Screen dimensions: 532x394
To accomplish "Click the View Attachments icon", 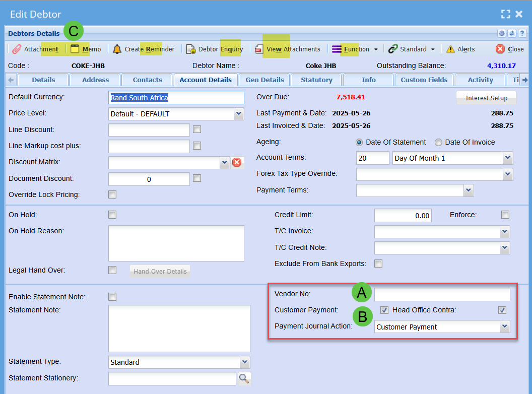I will pos(259,49).
